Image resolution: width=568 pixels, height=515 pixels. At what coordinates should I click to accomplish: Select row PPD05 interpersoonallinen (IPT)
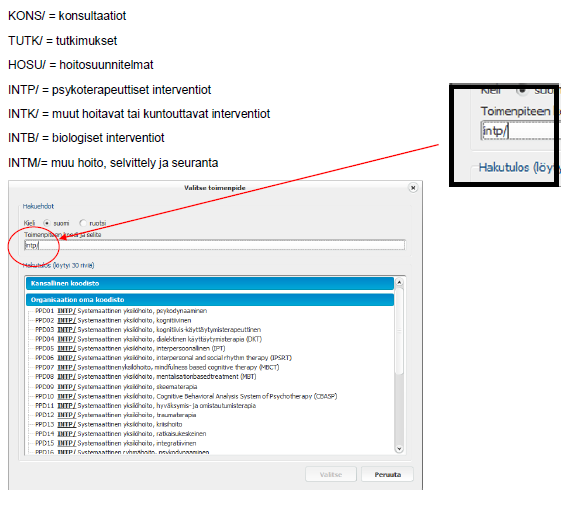click(130, 348)
